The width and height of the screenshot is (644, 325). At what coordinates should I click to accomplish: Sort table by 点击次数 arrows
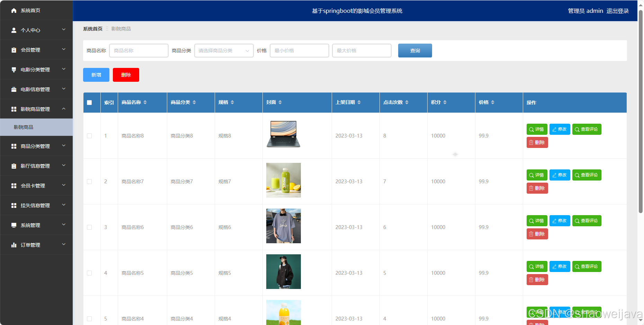click(x=407, y=102)
